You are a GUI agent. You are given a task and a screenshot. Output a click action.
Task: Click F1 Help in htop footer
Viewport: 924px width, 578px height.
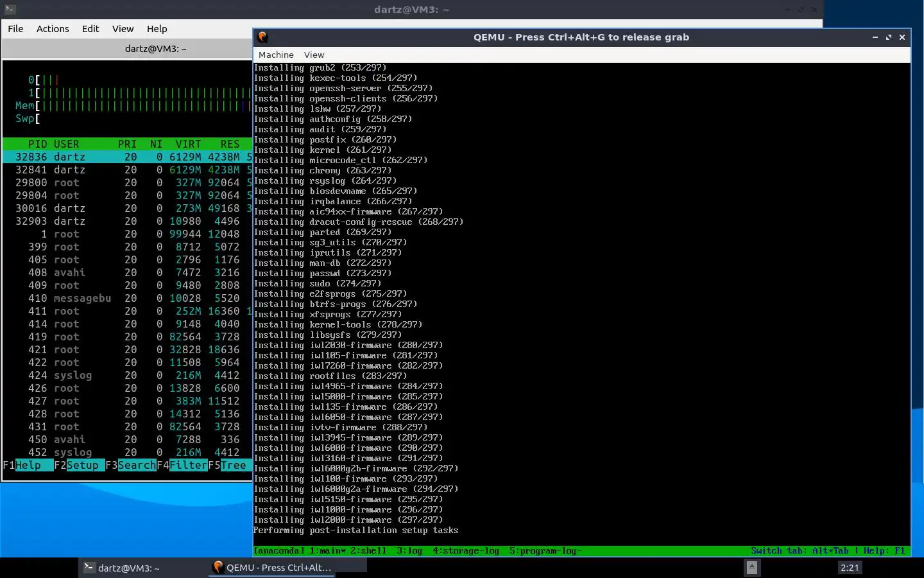[28, 465]
